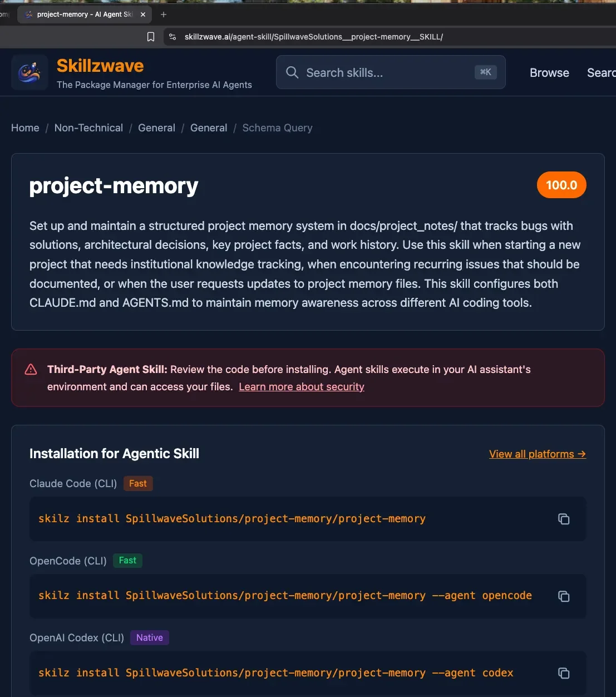Close the project-memory browser tab
Viewport: 616px width, 697px height.
143,14
